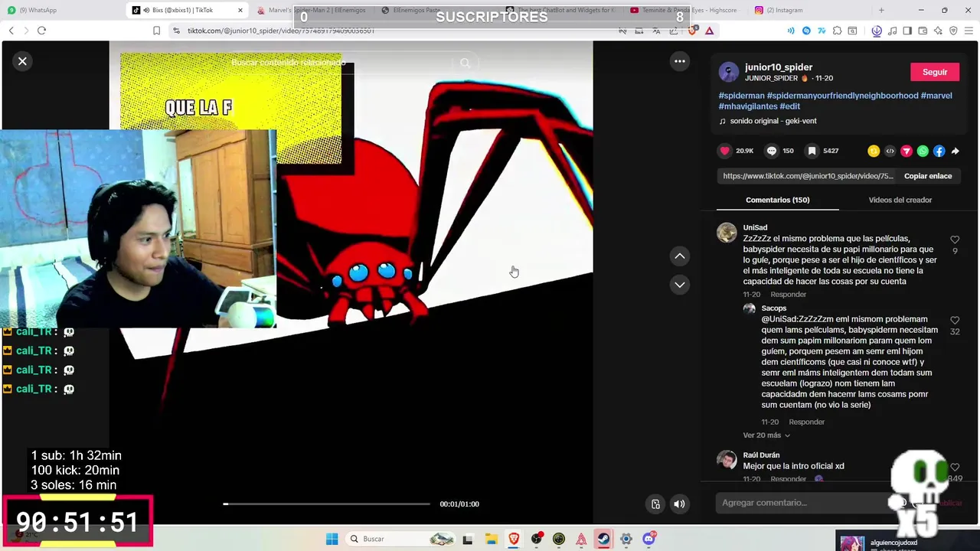Open Steam from the taskbar
Screen dimensions: 980x551
[x=603, y=539]
